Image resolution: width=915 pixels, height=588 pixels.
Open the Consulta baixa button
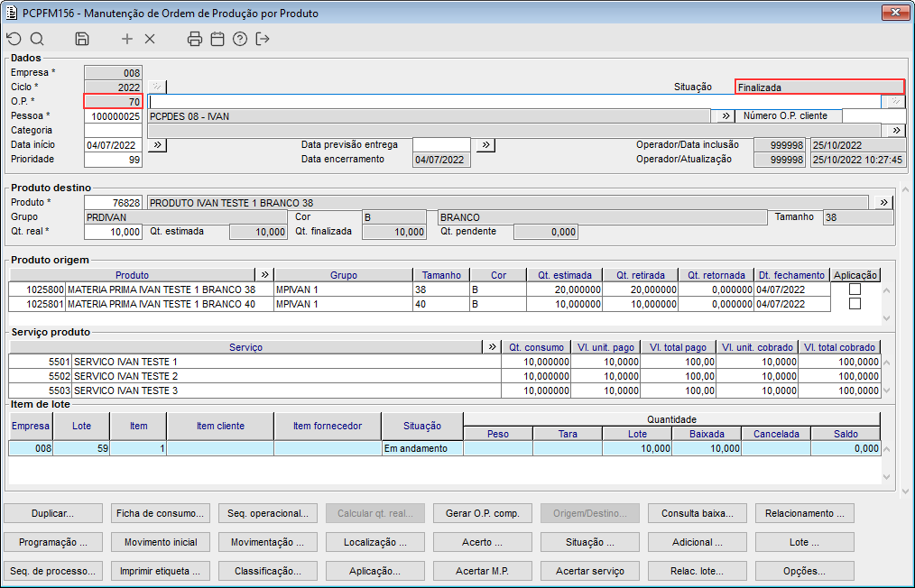pyautogui.click(x=697, y=513)
